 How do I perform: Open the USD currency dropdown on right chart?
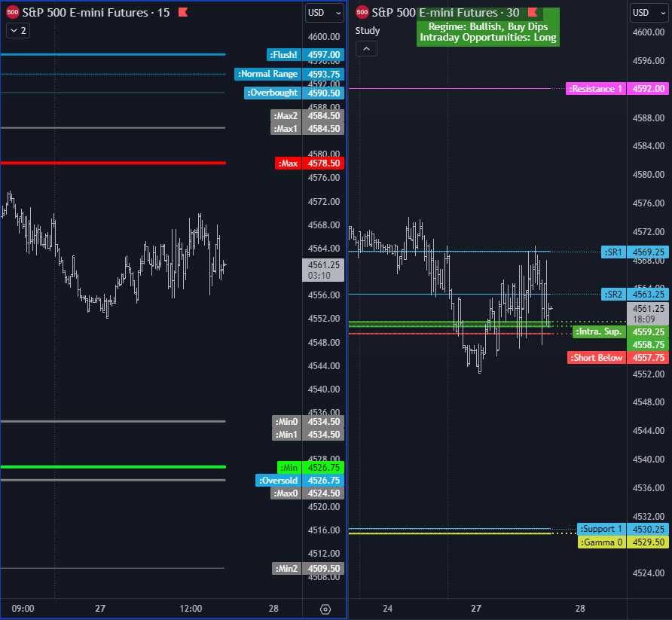click(649, 13)
